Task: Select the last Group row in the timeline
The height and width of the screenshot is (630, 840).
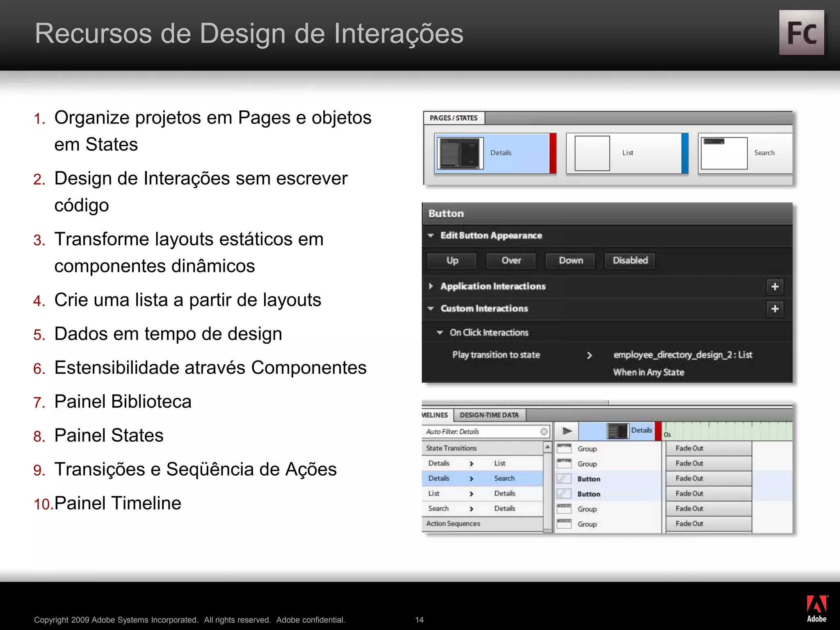Action: [608, 524]
